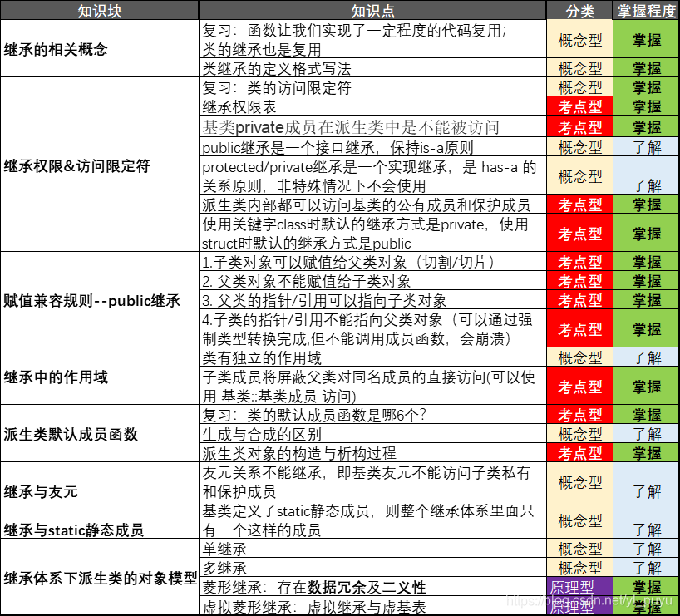Click 概念型 in the 友元关系不能继承 row
The width and height of the screenshot is (680, 616).
coord(579,481)
